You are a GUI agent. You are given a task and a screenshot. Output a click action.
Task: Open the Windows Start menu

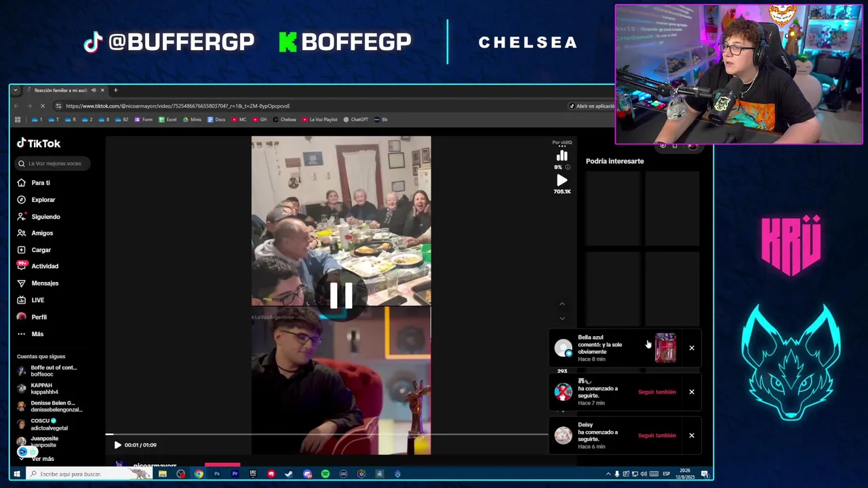coord(17,474)
